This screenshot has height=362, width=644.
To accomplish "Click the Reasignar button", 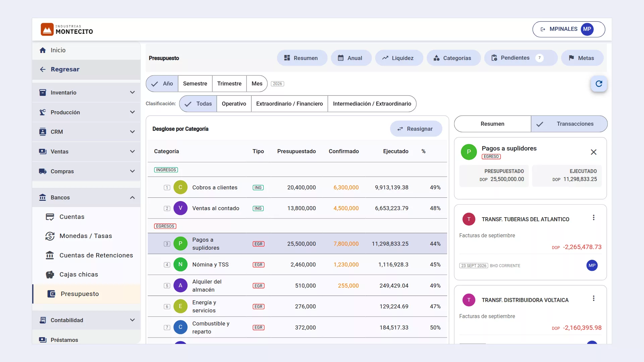I will 416,129.
